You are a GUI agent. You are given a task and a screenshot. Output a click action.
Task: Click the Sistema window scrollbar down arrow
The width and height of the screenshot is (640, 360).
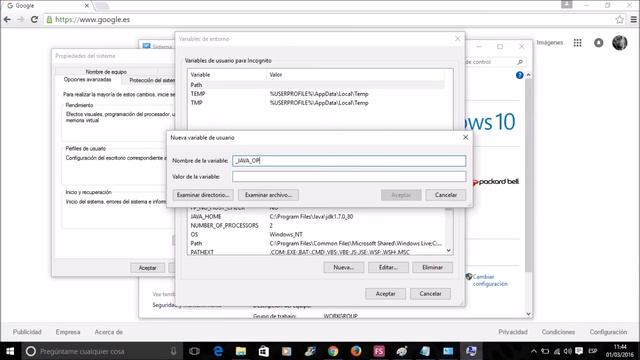528,314
